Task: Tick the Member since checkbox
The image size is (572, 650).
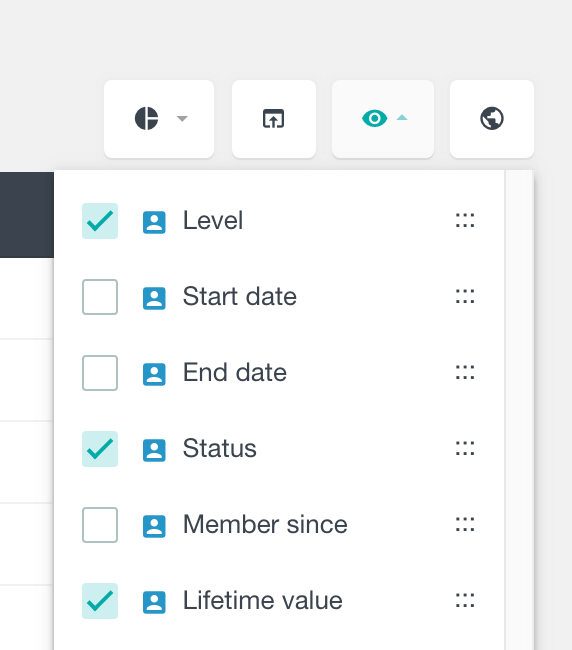Action: (x=100, y=525)
